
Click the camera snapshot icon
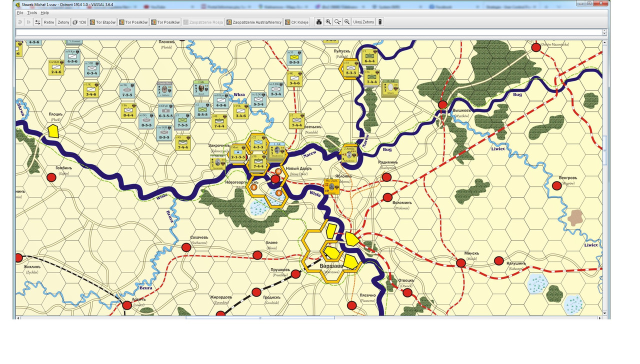pos(319,22)
